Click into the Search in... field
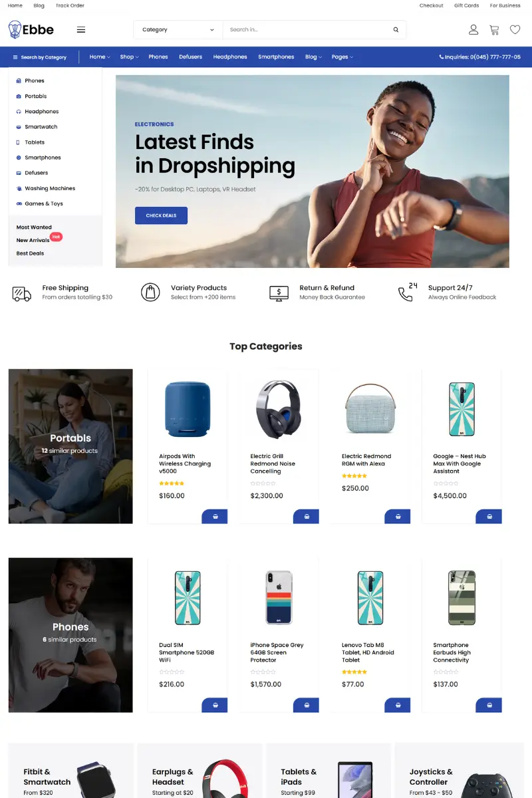Screen dimensions: 532x798 [x=306, y=29]
